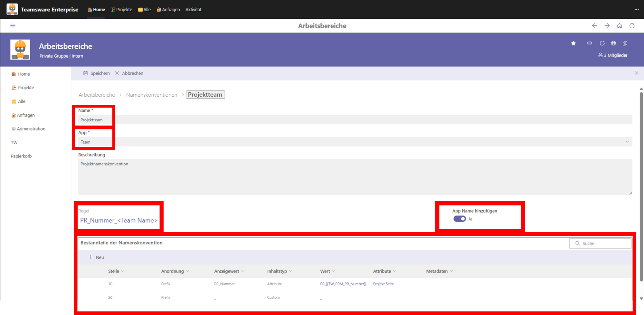This screenshot has width=644, height=315.
Task: Click the globe icon in header
Action: pos(613,43)
